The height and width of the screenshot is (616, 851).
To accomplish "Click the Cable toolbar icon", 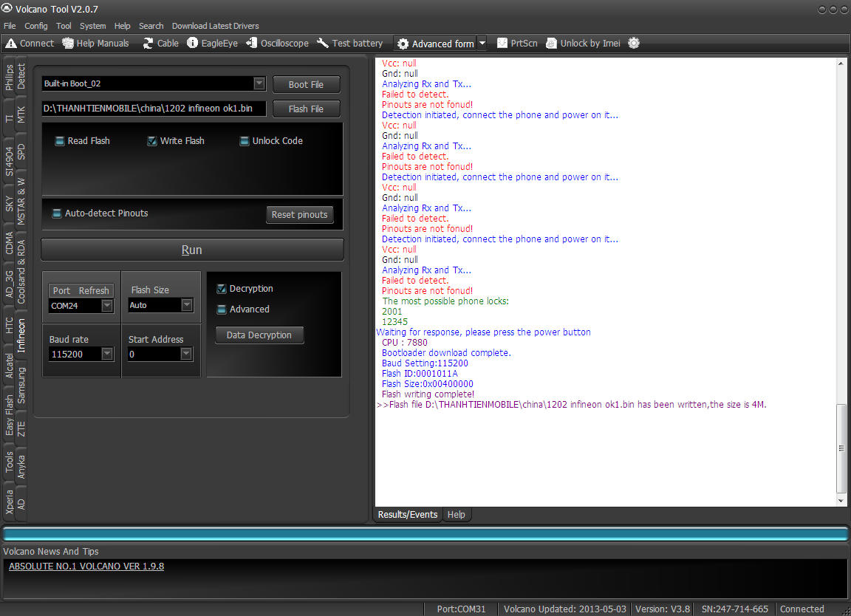I will coord(148,44).
